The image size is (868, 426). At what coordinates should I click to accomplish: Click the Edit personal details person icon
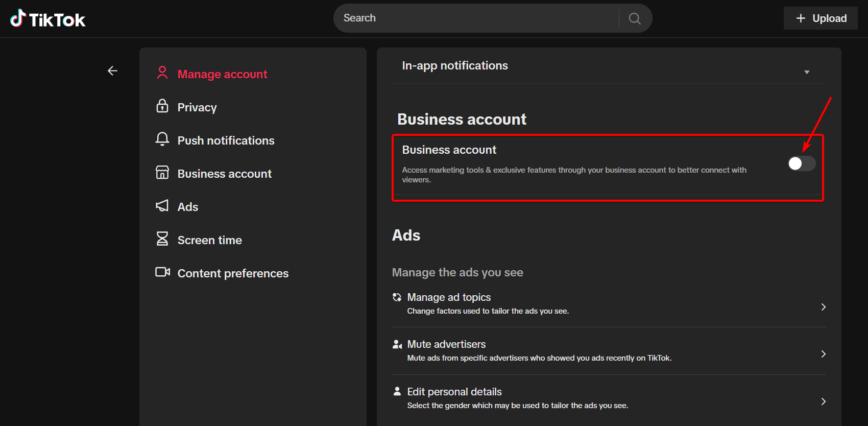click(397, 391)
